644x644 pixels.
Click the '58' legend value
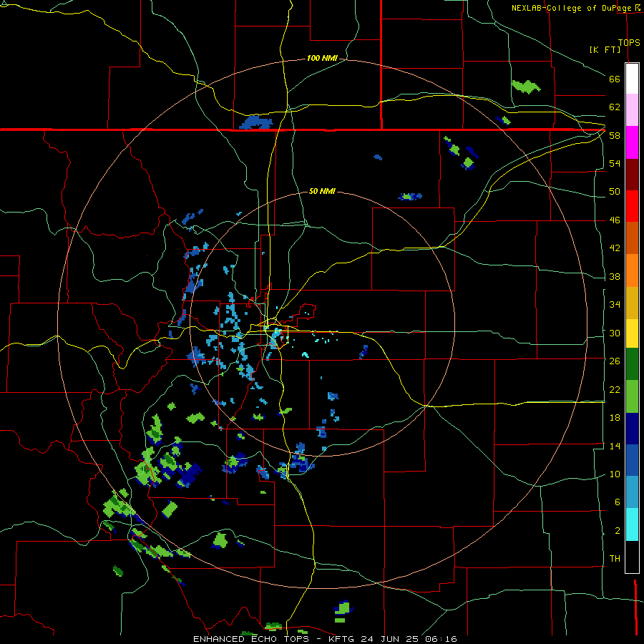(615, 135)
